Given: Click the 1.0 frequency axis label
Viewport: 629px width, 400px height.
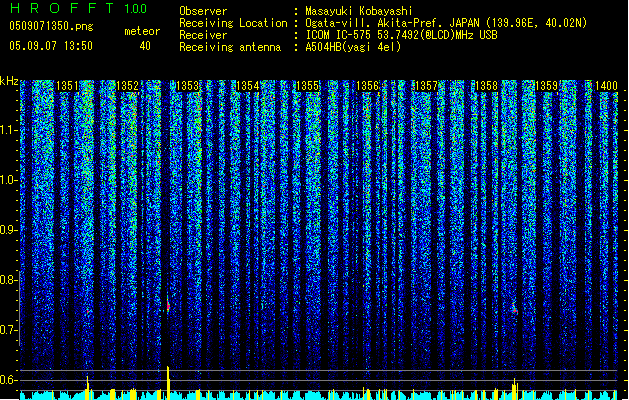Looking at the screenshot, I should click(9, 180).
